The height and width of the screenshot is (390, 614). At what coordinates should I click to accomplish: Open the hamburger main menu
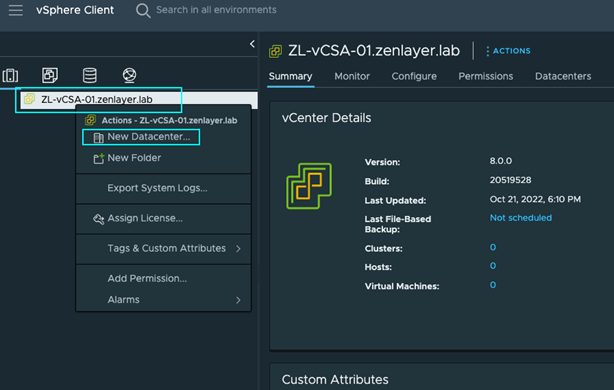tap(16, 10)
